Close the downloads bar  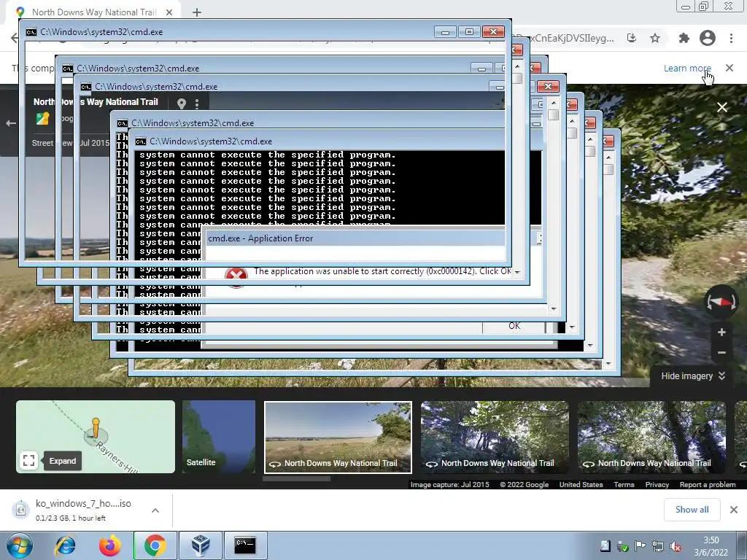(734, 510)
